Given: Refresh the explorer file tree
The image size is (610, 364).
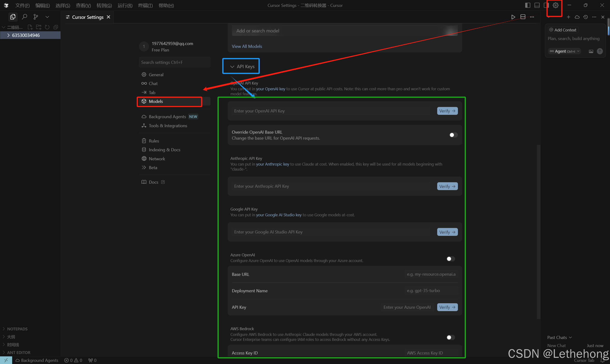Looking at the screenshot, I should [x=47, y=27].
